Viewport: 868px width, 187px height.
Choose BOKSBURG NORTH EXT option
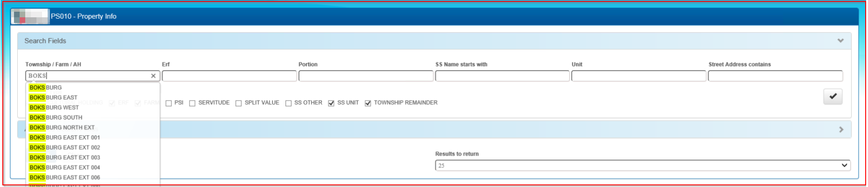pos(62,128)
